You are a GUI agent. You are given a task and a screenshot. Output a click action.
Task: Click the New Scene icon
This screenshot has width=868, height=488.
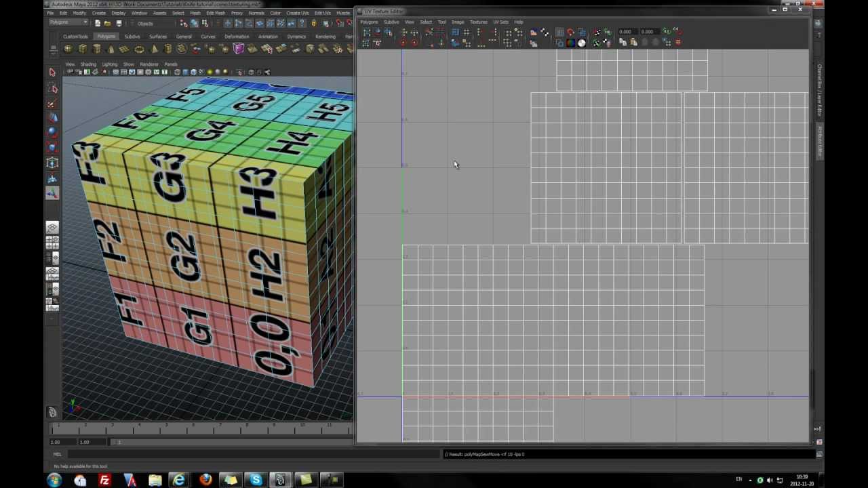pyautogui.click(x=98, y=23)
